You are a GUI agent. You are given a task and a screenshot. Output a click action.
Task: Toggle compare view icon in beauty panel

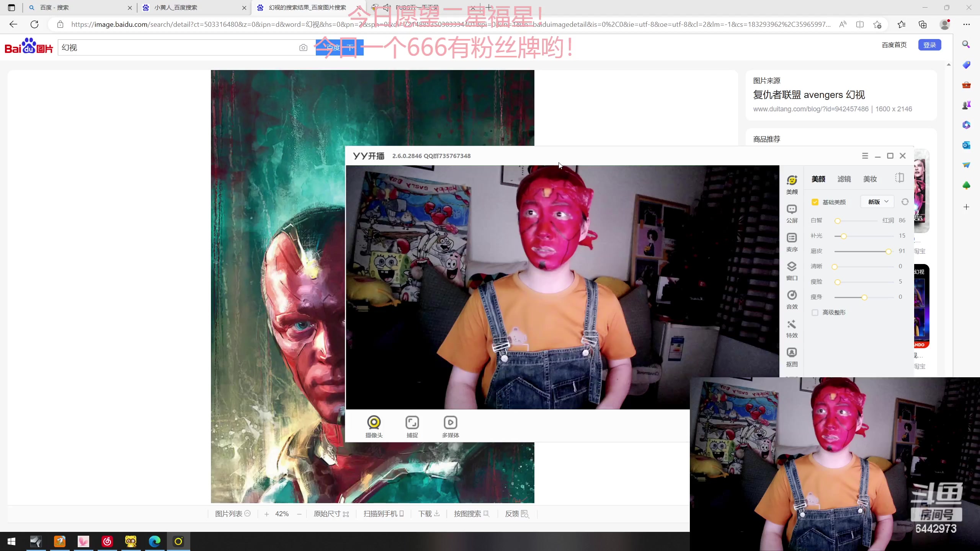(x=900, y=178)
